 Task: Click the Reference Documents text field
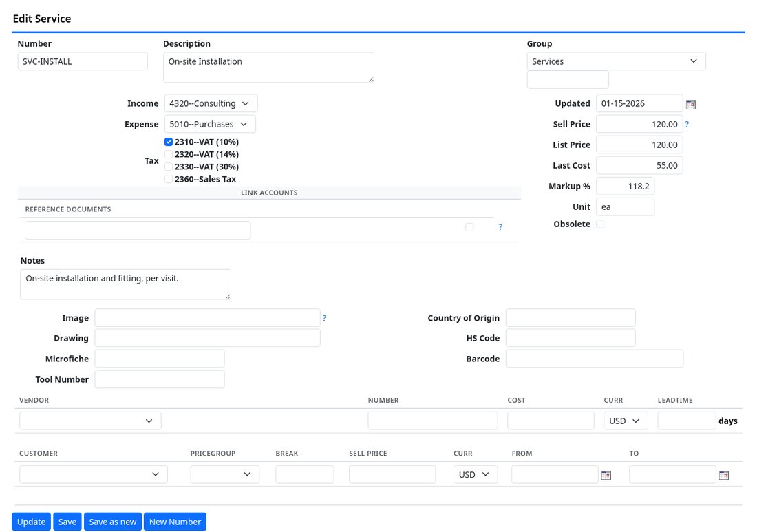click(138, 231)
